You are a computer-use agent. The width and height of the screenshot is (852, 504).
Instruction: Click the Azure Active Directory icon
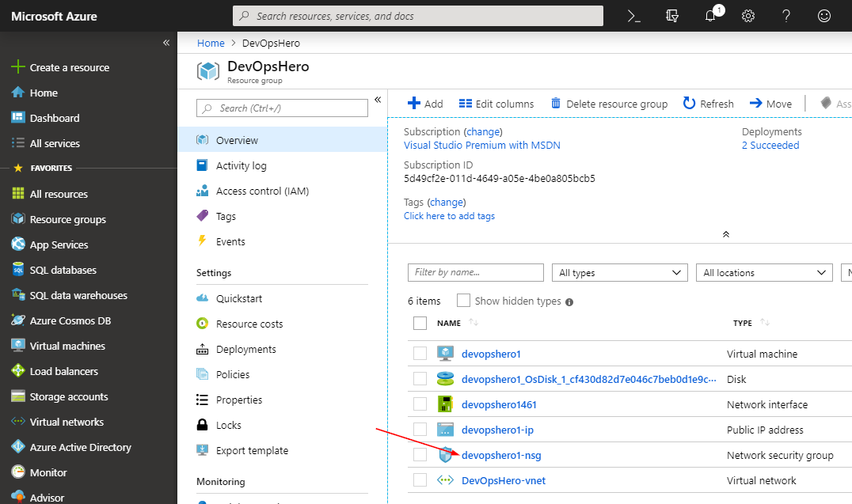[x=18, y=447]
